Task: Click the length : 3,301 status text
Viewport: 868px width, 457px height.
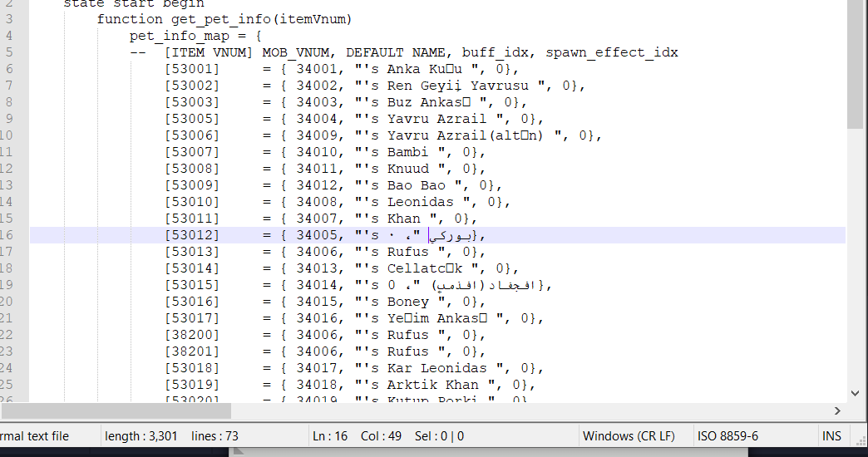Action: pos(141,436)
